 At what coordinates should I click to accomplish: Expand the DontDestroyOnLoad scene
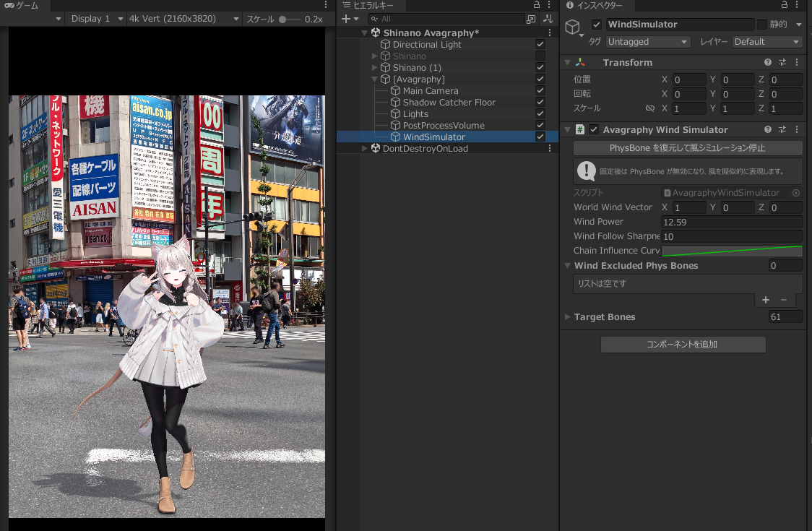[x=365, y=149]
